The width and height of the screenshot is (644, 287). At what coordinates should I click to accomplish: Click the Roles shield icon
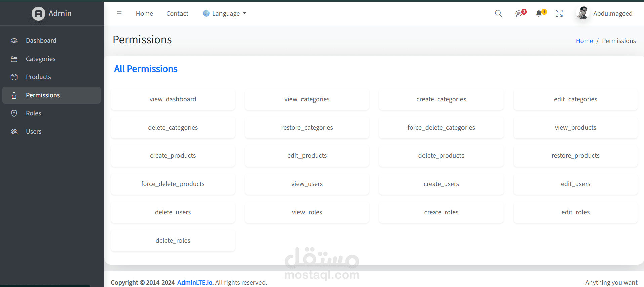pos(14,113)
